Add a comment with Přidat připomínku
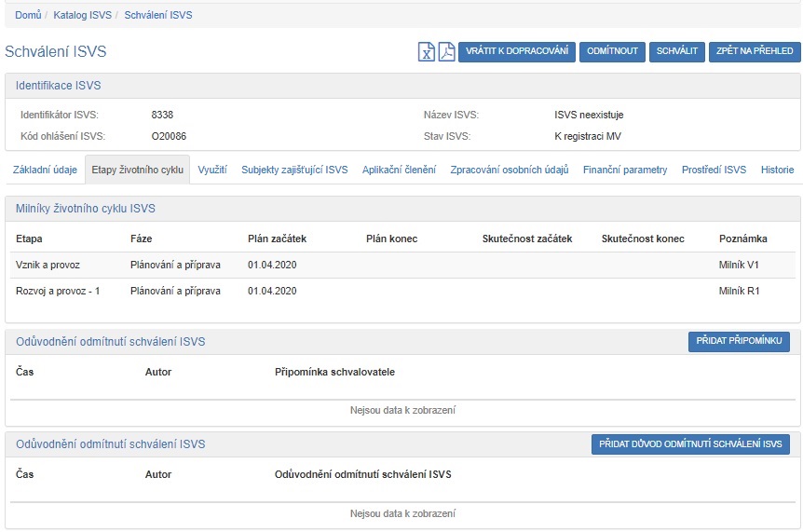Viewport: 803px width, 532px height. pyautogui.click(x=739, y=342)
